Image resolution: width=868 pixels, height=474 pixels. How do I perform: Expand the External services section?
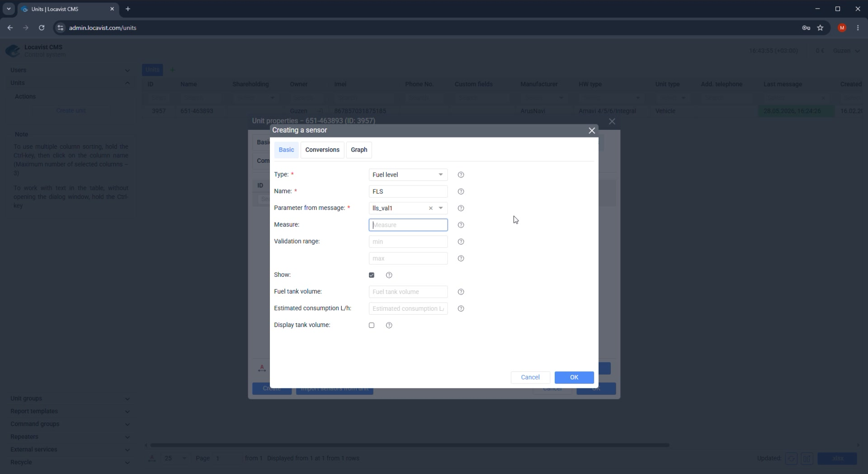point(70,450)
